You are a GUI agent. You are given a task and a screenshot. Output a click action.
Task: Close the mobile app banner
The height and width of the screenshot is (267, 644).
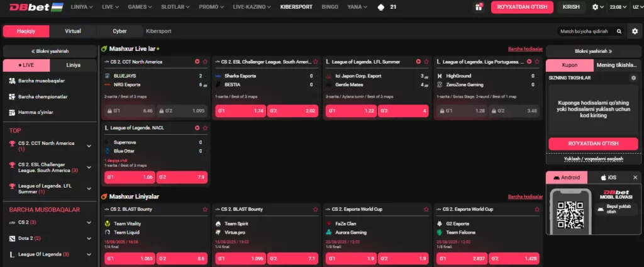(x=635, y=178)
